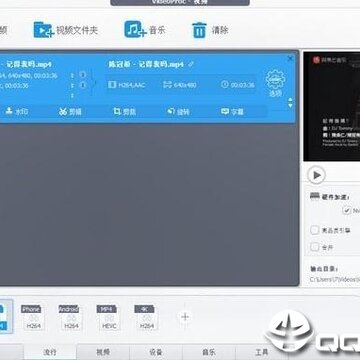Click the 硬件加速 hardware icon
This screenshot has width=360, height=360.
click(x=315, y=196)
